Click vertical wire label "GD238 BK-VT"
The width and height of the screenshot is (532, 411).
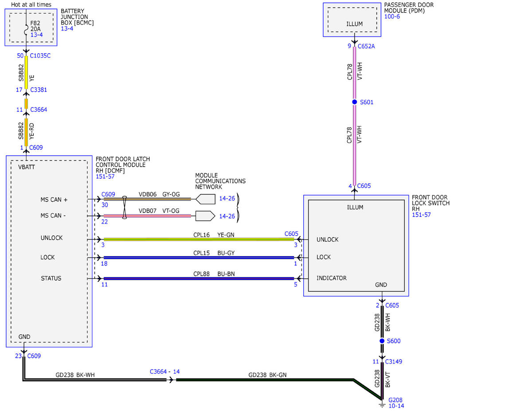point(382,378)
